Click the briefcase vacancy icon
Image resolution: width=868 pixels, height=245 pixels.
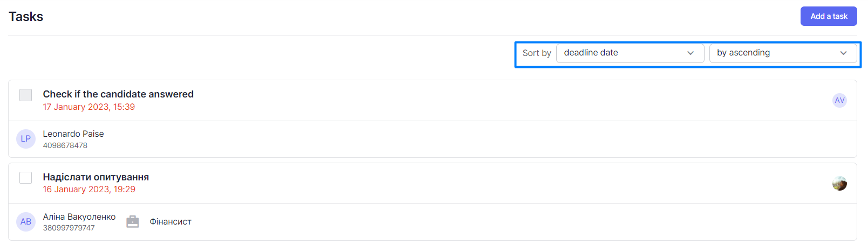[x=133, y=221]
